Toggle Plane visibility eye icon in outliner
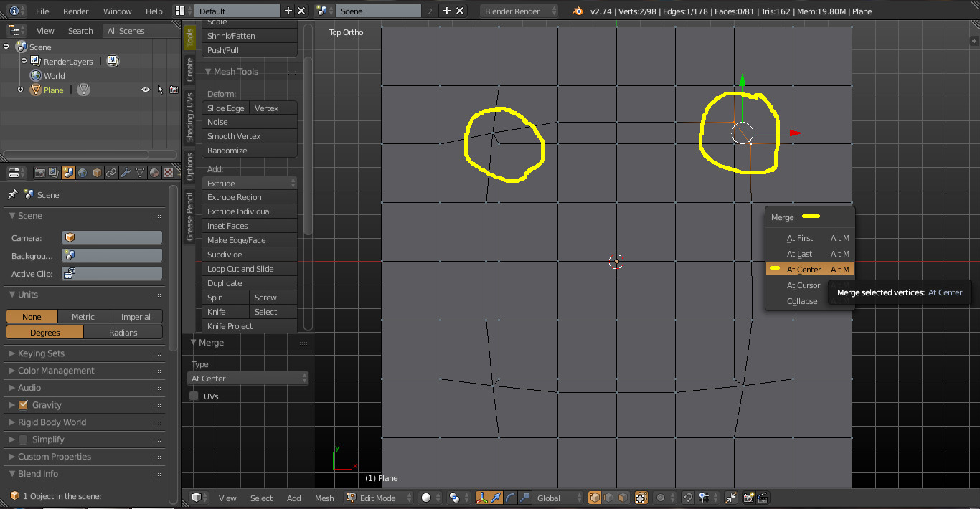This screenshot has width=980, height=509. (x=146, y=90)
